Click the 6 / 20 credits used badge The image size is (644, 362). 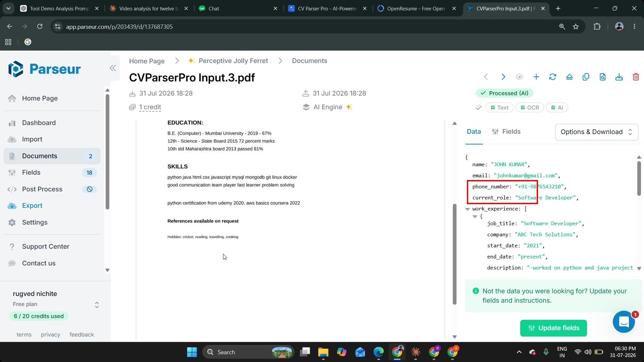tap(39, 316)
